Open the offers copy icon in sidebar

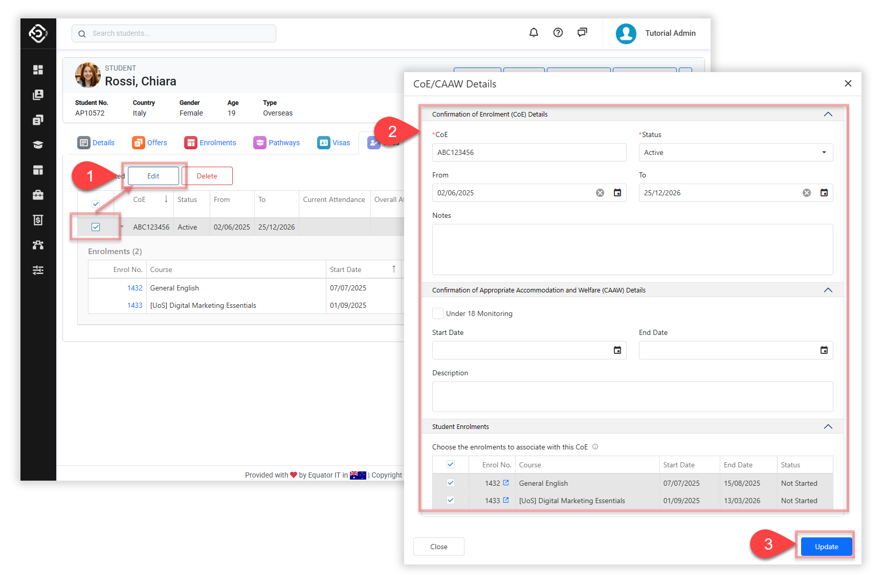[x=38, y=120]
